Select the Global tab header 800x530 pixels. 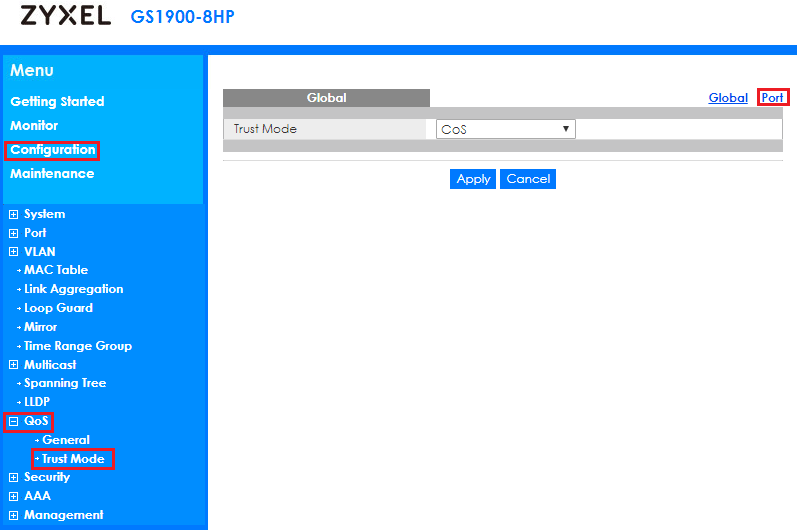326,98
